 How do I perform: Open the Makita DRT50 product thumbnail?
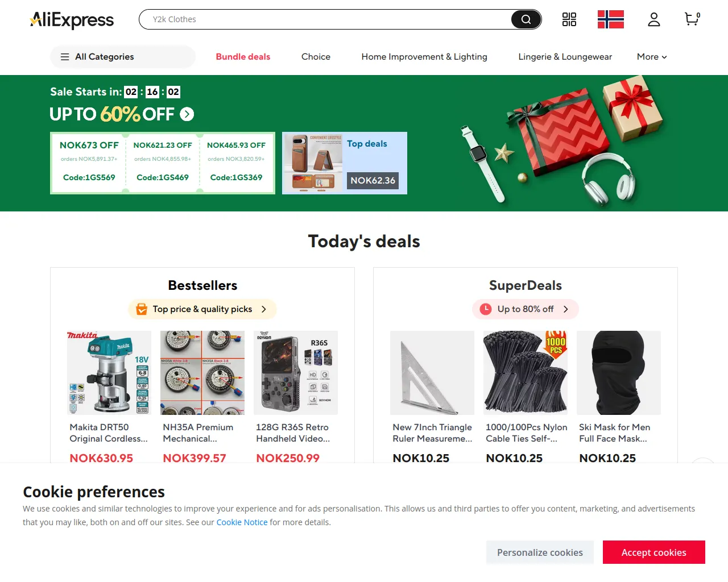point(109,373)
